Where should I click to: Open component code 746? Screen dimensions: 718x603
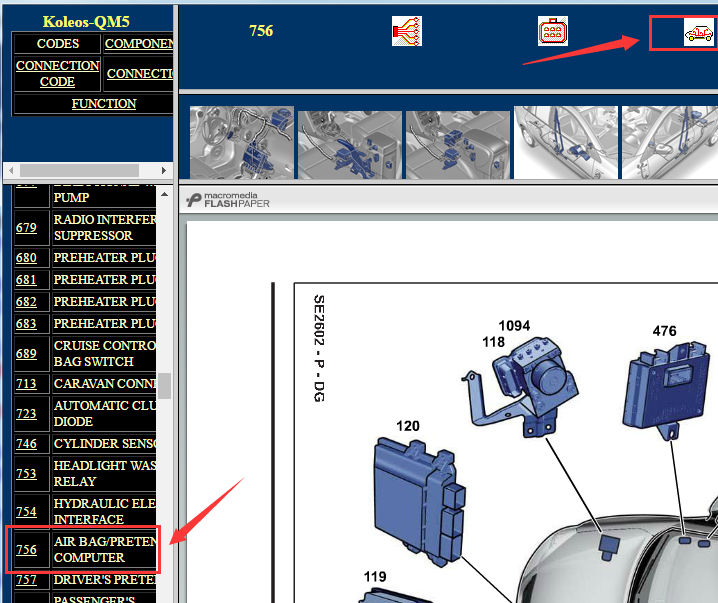(x=26, y=444)
